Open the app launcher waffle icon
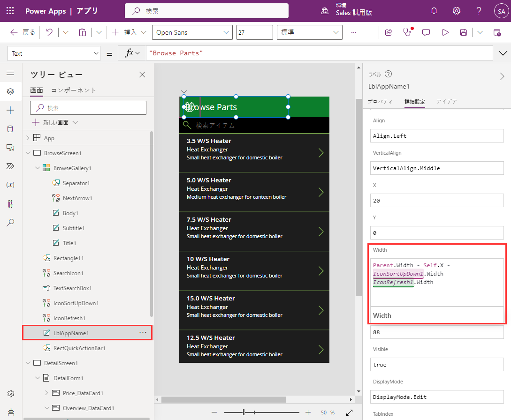The image size is (511, 420). 10,11
